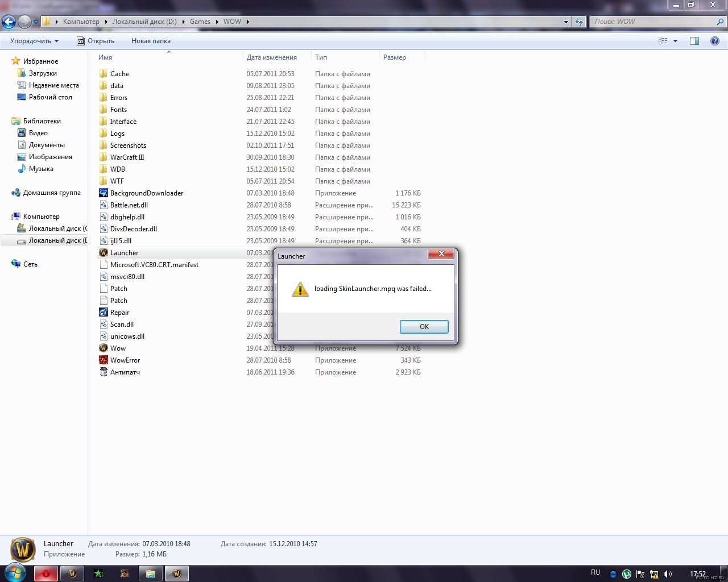Select the data folder icon
Screen dimensions: 728x582
103,85
